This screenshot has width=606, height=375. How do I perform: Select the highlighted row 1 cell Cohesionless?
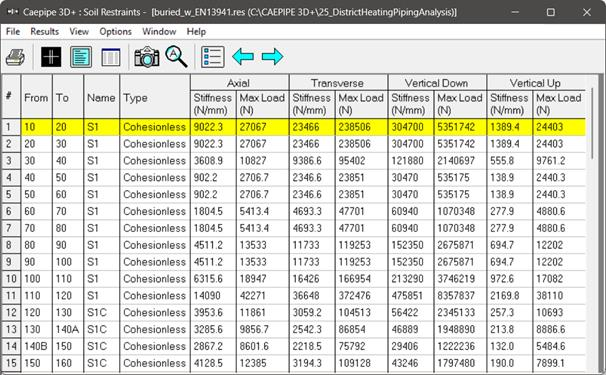coord(155,127)
